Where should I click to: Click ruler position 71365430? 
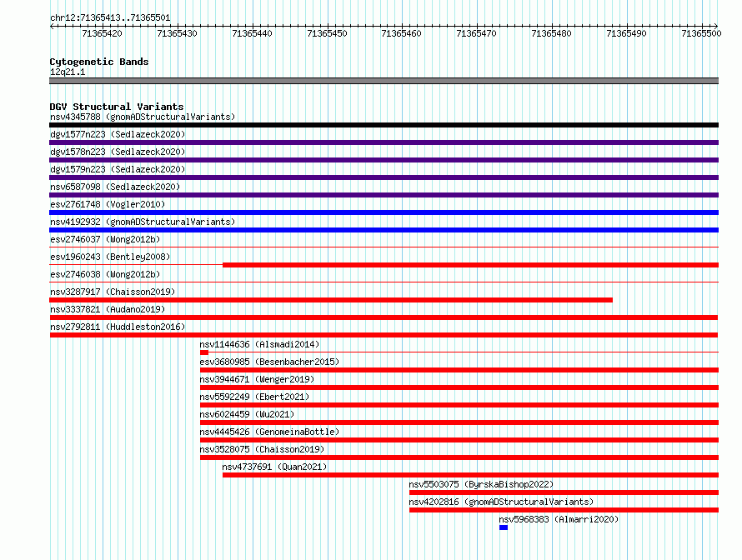tap(177, 33)
